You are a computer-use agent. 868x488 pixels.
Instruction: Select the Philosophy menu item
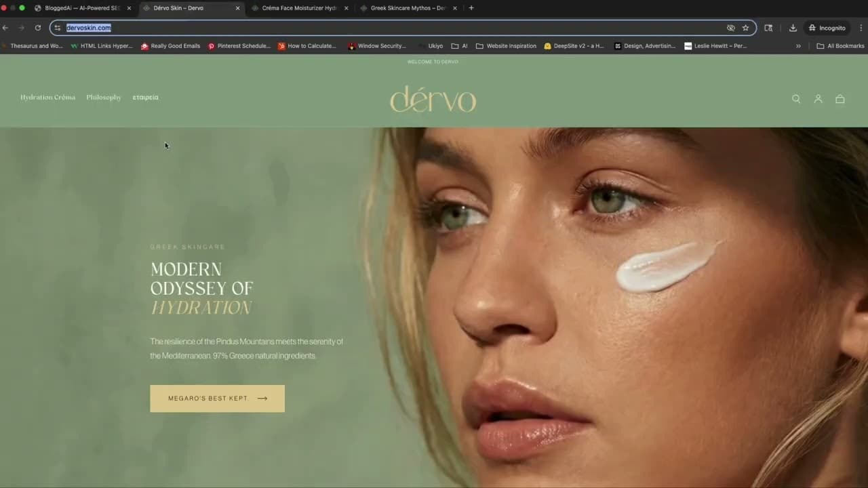pyautogui.click(x=103, y=97)
